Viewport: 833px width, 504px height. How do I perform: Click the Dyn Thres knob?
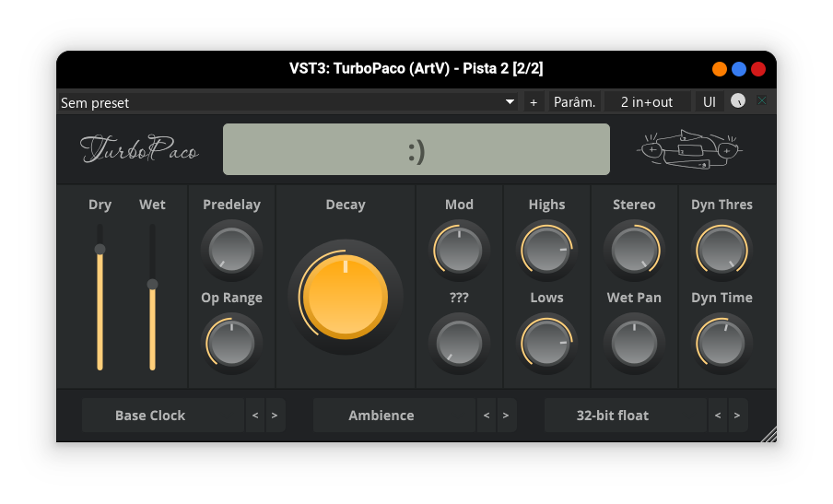coord(722,250)
